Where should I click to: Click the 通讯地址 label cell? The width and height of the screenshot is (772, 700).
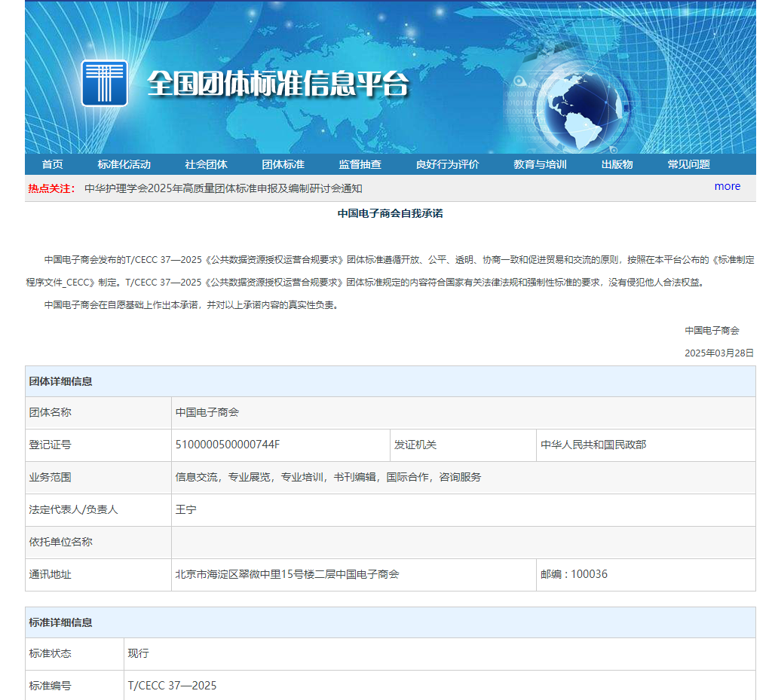(x=98, y=574)
